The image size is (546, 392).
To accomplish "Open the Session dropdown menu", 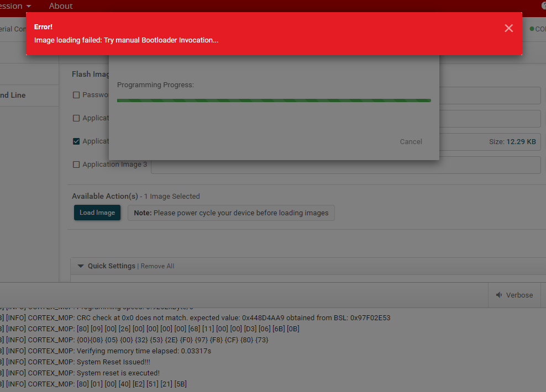I will [15, 6].
